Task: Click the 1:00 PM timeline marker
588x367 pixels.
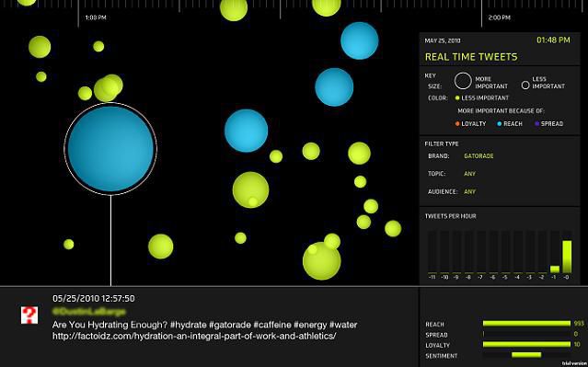Action: (96, 17)
